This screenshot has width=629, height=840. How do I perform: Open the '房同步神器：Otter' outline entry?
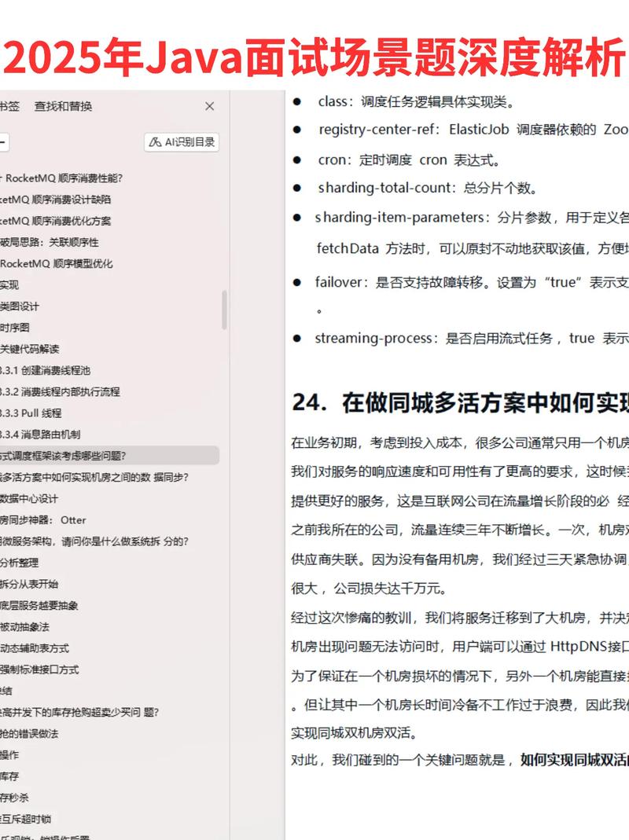43,519
